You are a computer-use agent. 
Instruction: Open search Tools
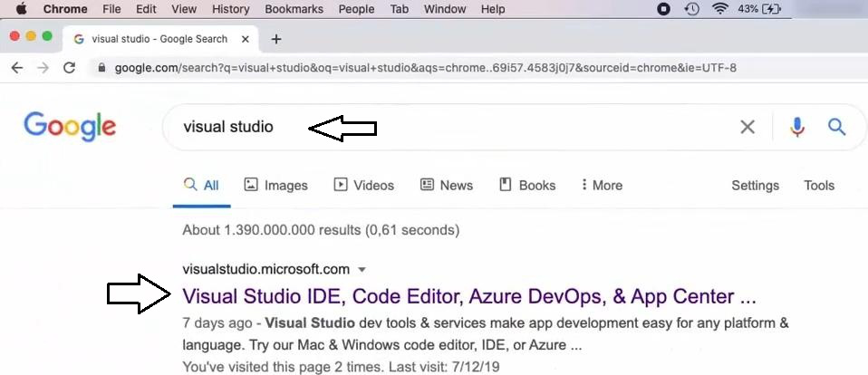[x=819, y=186]
